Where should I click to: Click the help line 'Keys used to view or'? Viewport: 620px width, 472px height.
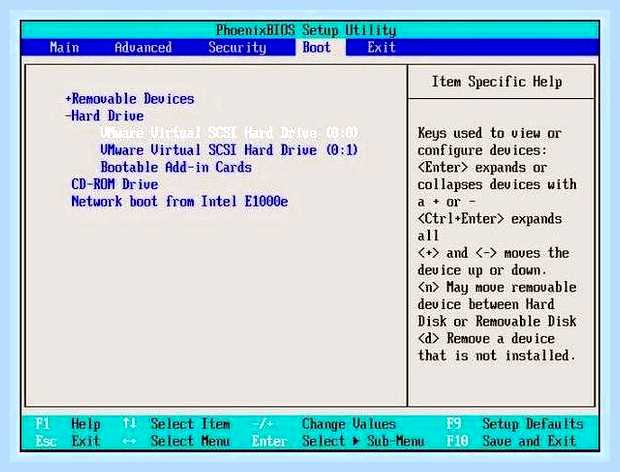pyautogui.click(x=490, y=133)
